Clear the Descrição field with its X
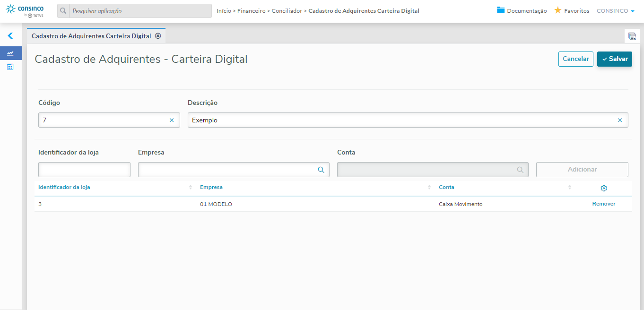The width and height of the screenshot is (644, 310). pos(620,121)
